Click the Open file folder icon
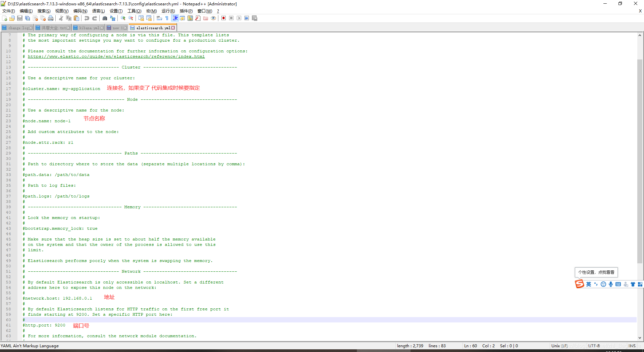 pyautogui.click(x=12, y=18)
